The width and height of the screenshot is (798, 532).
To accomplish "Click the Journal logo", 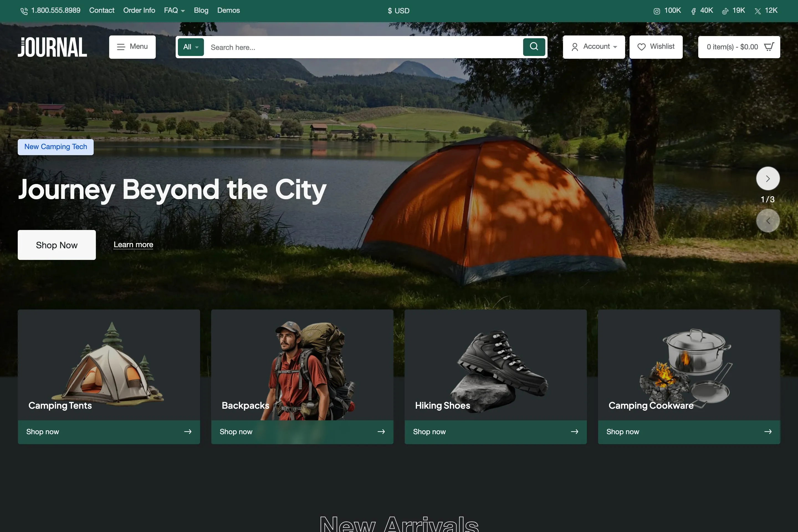I will [52, 47].
